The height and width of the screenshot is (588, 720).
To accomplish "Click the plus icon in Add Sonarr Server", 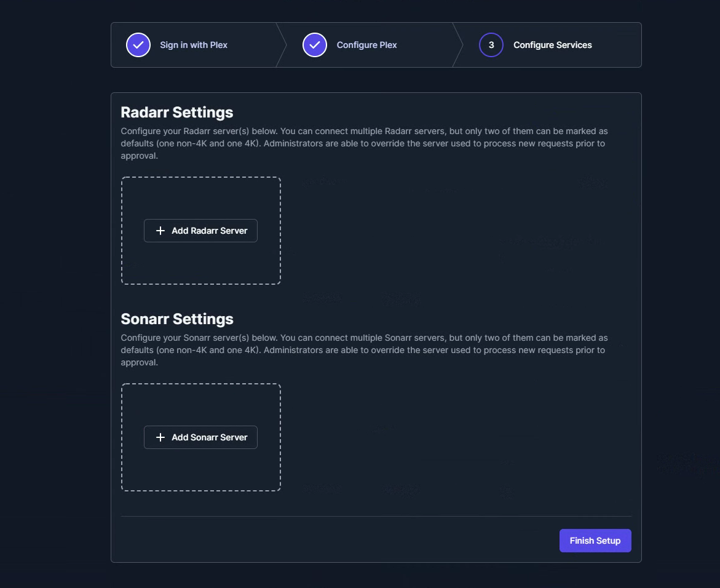I will tap(160, 437).
